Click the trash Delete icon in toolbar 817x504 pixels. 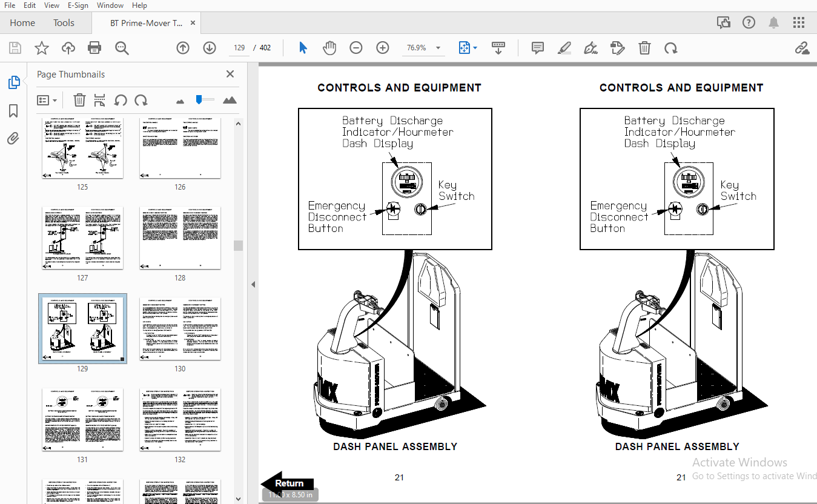(x=645, y=48)
